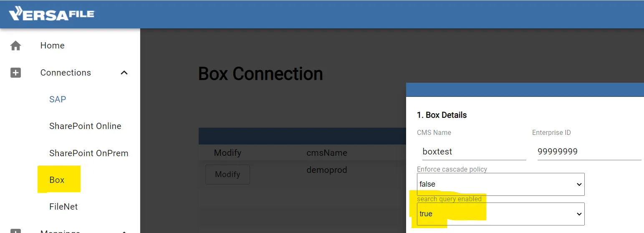Click the Modify column header
This screenshot has width=644, height=233.
coord(227,153)
